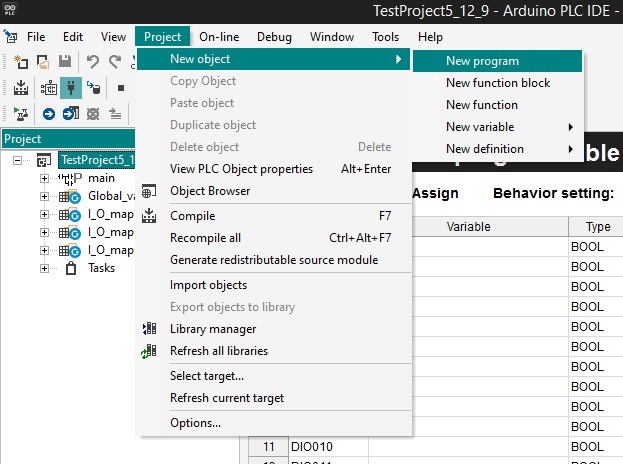The height and width of the screenshot is (464, 623).
Task: Click the Redo arrow icon
Action: click(115, 62)
